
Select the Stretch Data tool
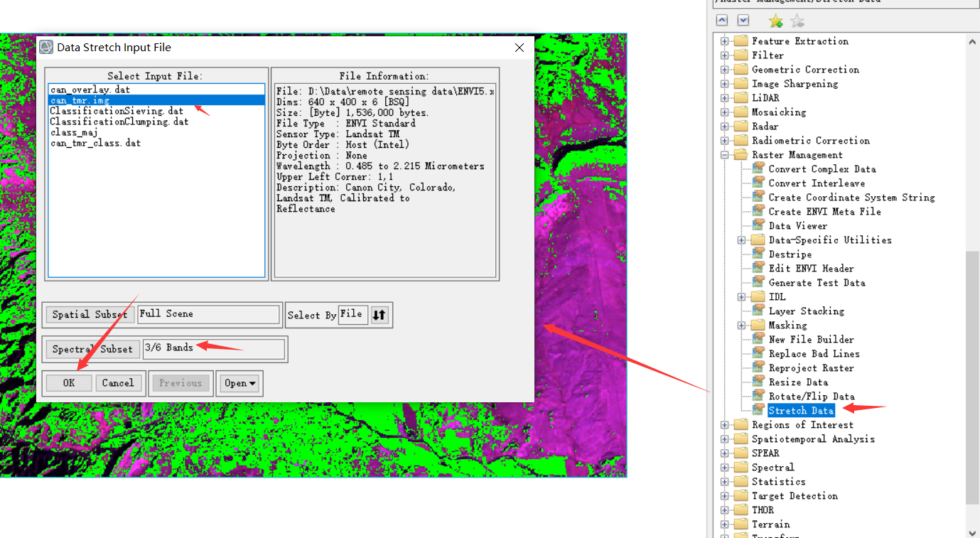[x=801, y=411]
